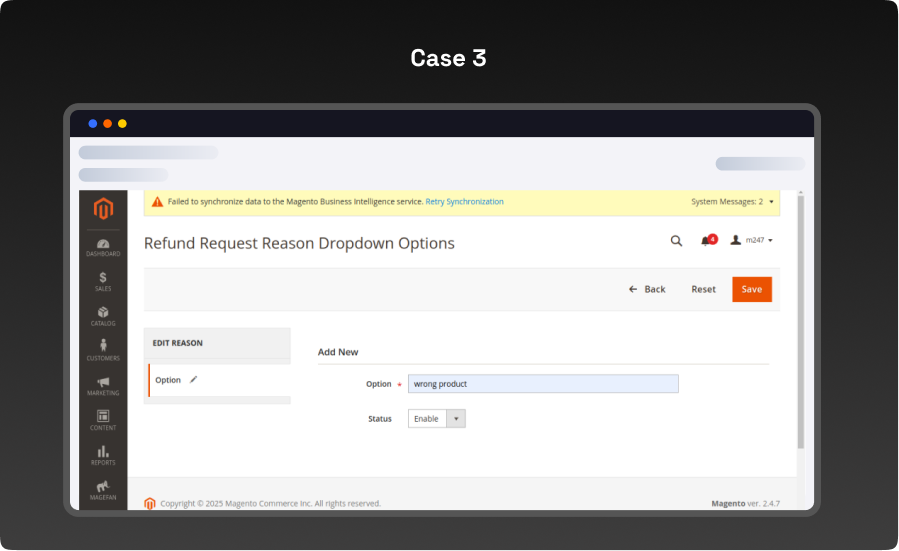
Task: Select the Option tab under Edit Reason
Action: (168, 380)
